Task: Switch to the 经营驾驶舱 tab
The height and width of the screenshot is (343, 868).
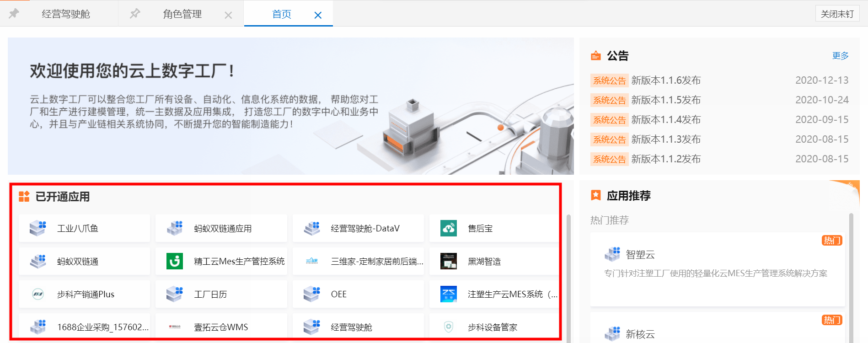Action: 66,14
